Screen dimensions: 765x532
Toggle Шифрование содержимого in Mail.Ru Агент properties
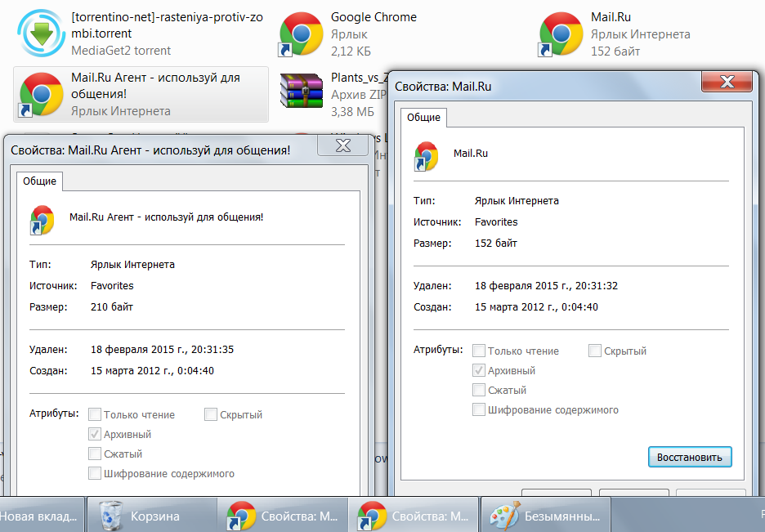pos(95,473)
